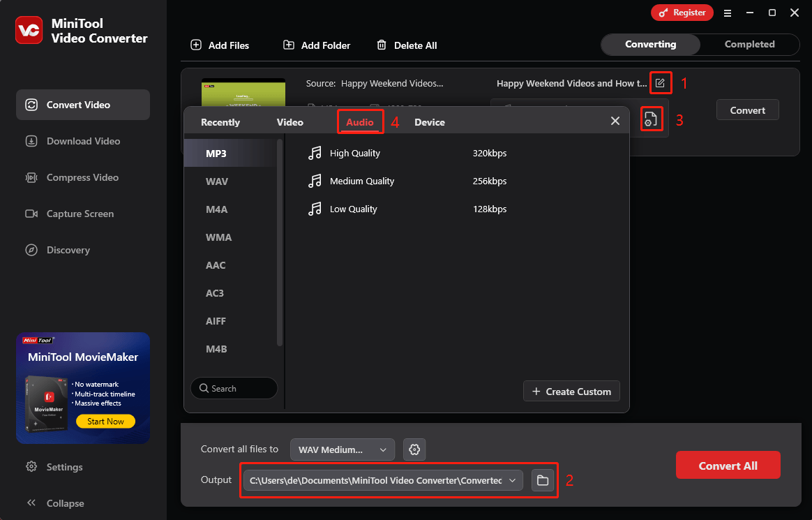Image resolution: width=812 pixels, height=520 pixels.
Task: Choose Low Quality 128kbps preset
Action: pyautogui.click(x=407, y=209)
